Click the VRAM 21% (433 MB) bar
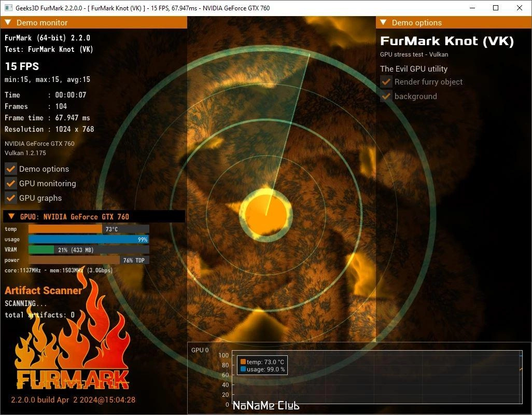The width and height of the screenshot is (532, 415). pyautogui.click(x=89, y=250)
